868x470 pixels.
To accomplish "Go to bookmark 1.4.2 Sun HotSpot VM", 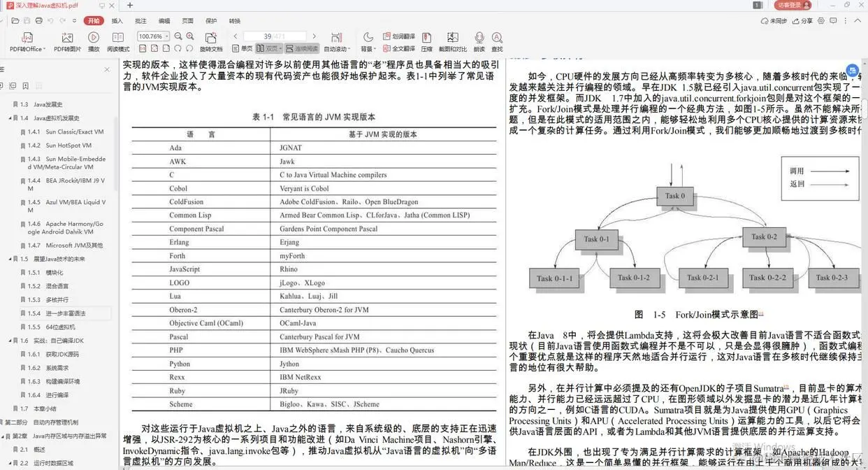I will 68,145.
